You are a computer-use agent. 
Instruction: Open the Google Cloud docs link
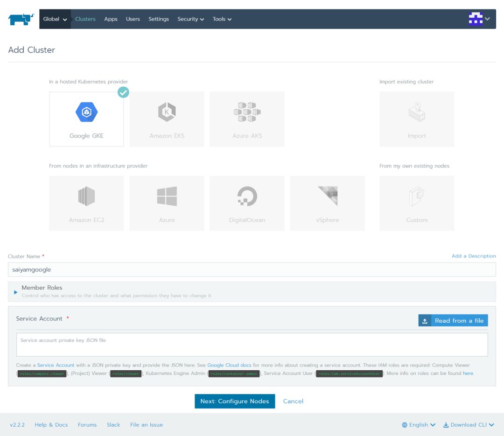pos(229,365)
